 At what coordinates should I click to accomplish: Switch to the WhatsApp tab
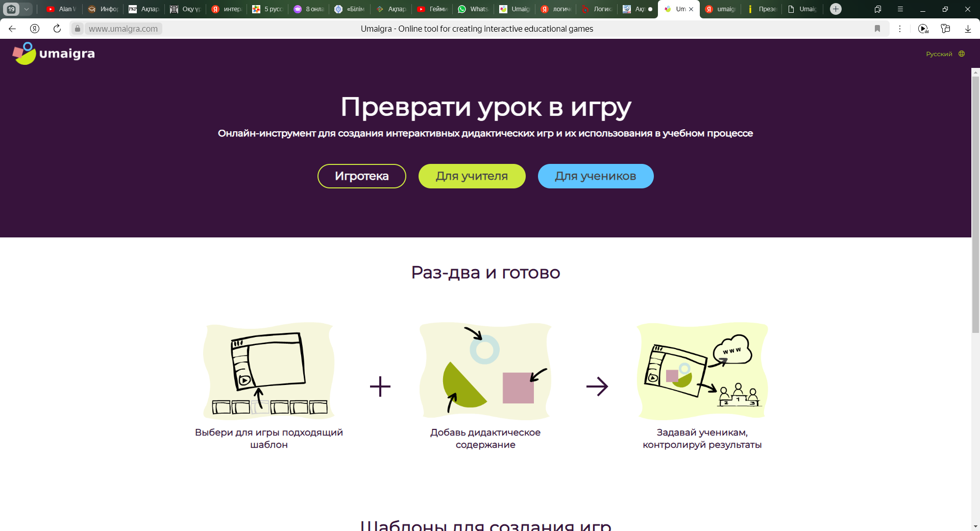474,9
